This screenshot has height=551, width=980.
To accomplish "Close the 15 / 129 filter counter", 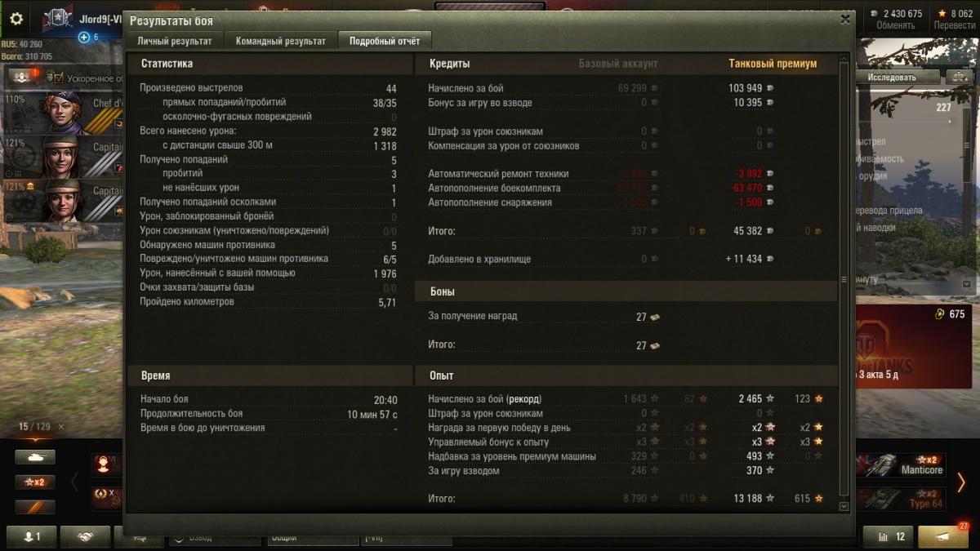I will [61, 427].
